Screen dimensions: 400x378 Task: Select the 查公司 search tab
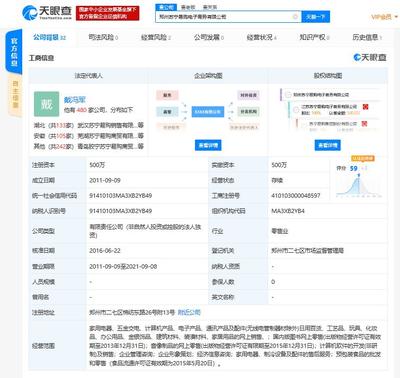(166, 7)
